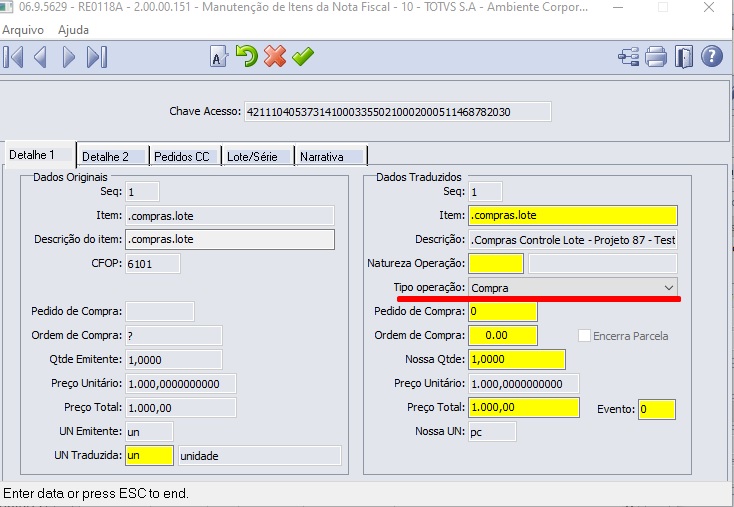This screenshot has width=734, height=507.
Task: Click the Nossa UN field
Action: tap(492, 432)
